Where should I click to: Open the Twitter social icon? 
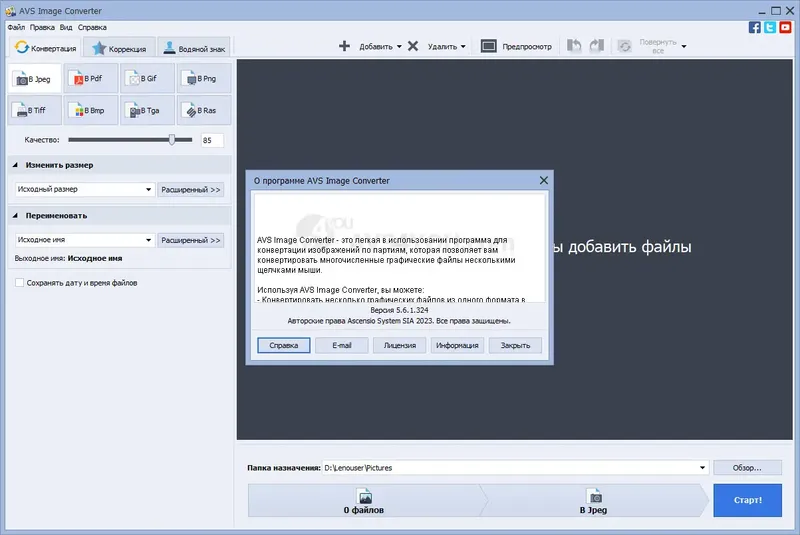[x=770, y=27]
